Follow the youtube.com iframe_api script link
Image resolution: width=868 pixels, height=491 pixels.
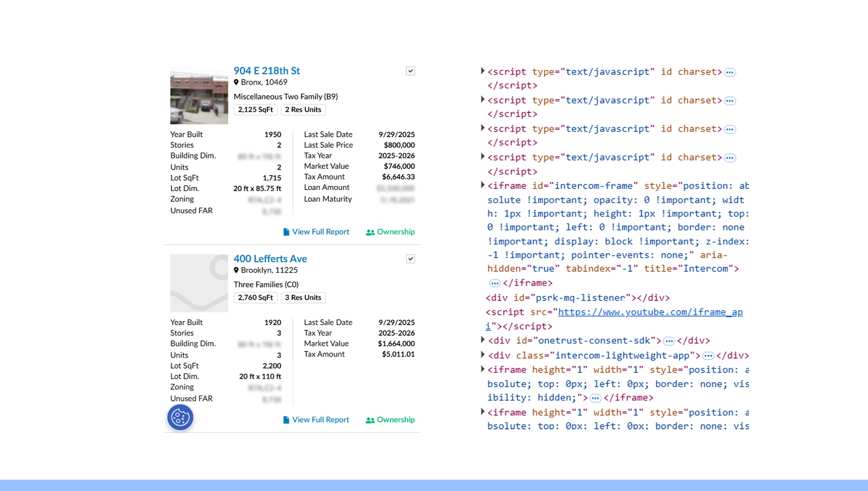650,312
